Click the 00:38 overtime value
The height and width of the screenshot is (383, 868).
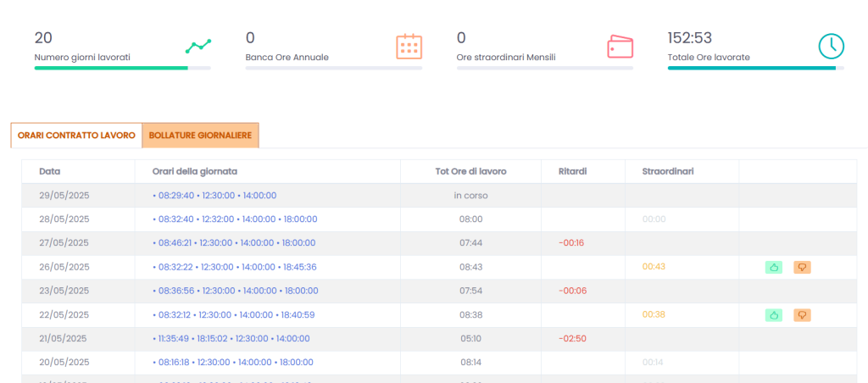pos(654,314)
